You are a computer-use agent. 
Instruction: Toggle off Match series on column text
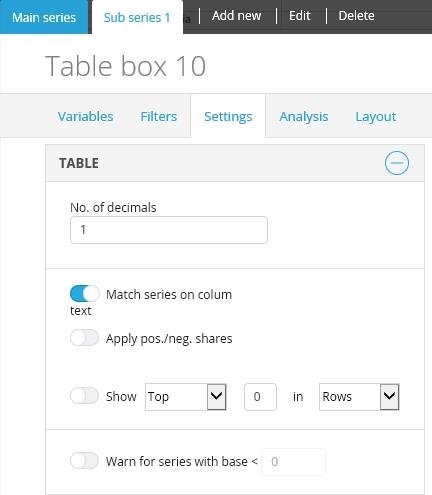point(85,294)
